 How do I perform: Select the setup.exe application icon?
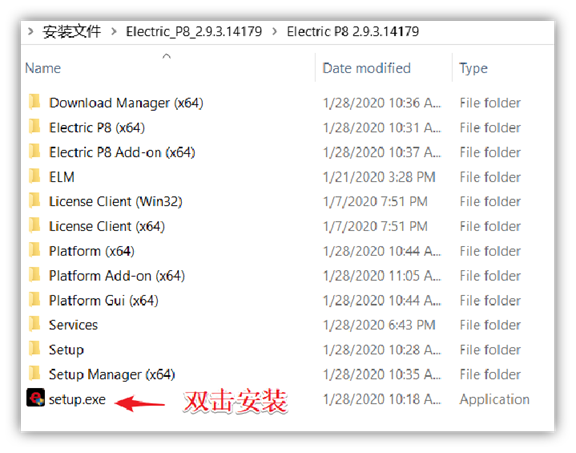(x=36, y=398)
